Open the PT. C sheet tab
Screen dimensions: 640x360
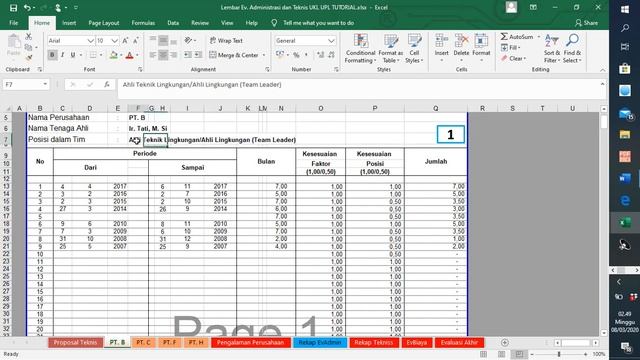coord(143,342)
